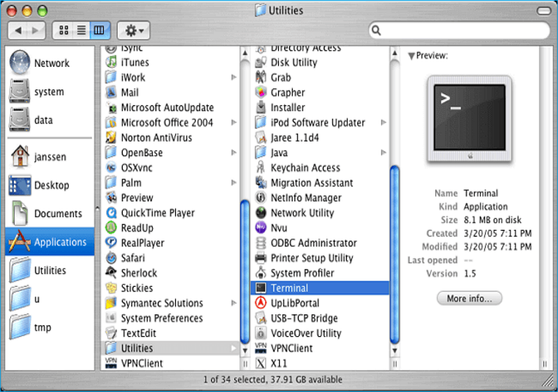Click the Applications sidebar icon
558x392 pixels.
[x=20, y=241]
